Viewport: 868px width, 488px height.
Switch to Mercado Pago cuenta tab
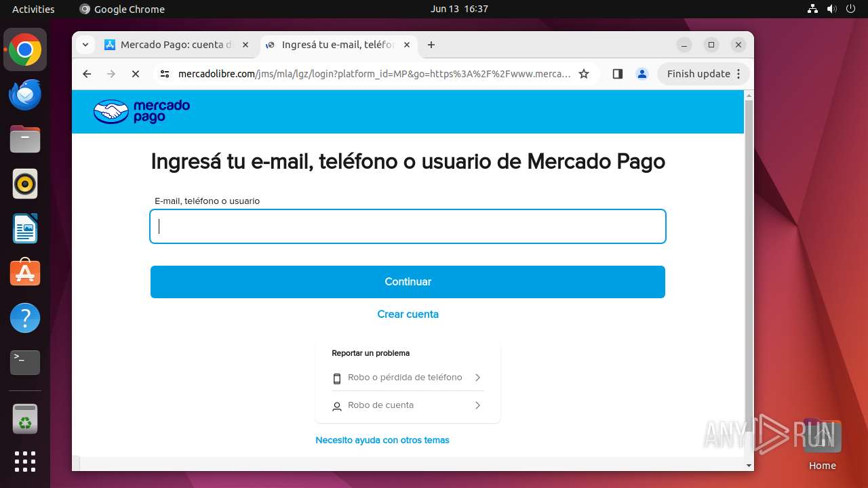(x=178, y=45)
